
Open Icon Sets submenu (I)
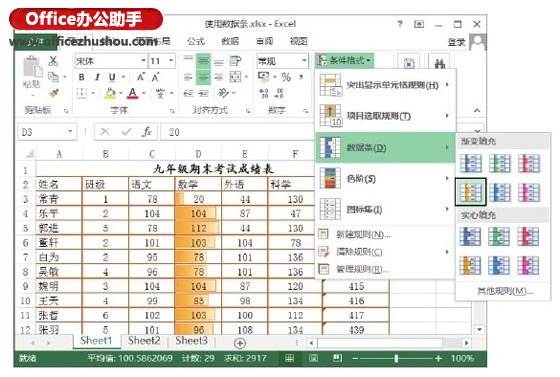tap(385, 209)
